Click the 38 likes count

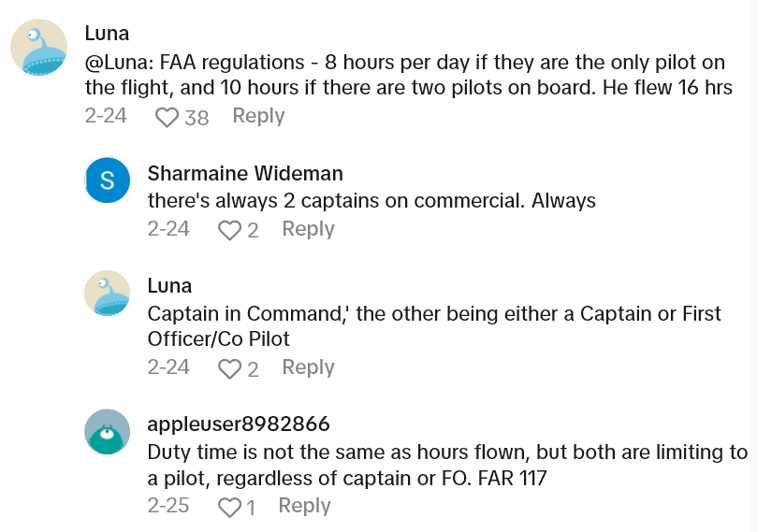(197, 118)
